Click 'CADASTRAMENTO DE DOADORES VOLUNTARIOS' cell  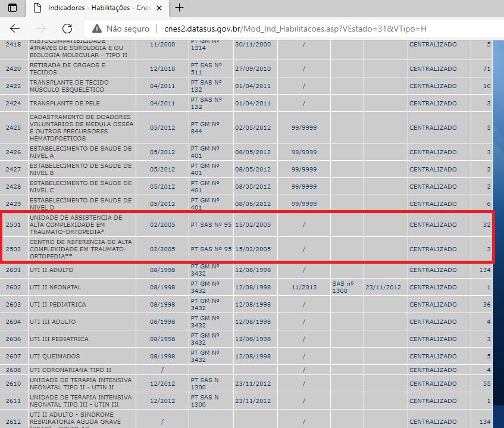pos(82,127)
